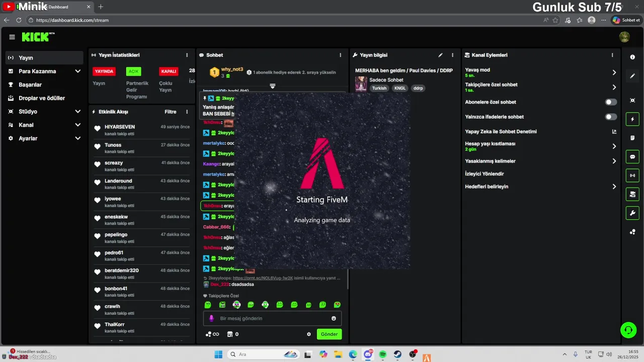Open Droplar ve ödüller in the sidebar

(44, 98)
